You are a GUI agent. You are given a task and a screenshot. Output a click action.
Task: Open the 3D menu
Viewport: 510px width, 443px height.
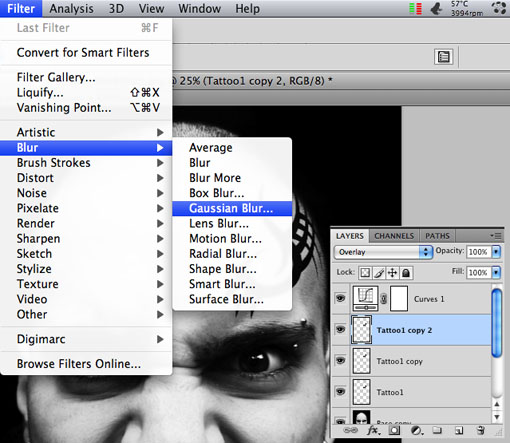[116, 8]
